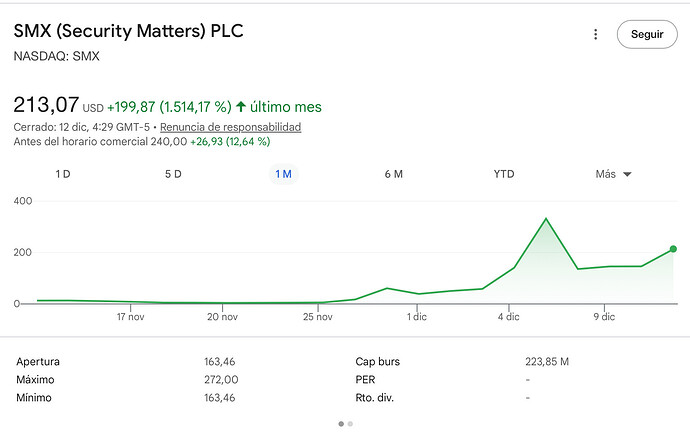This screenshot has width=690, height=437.
Task: Switch chart to 1 D range
Action: [x=62, y=174]
